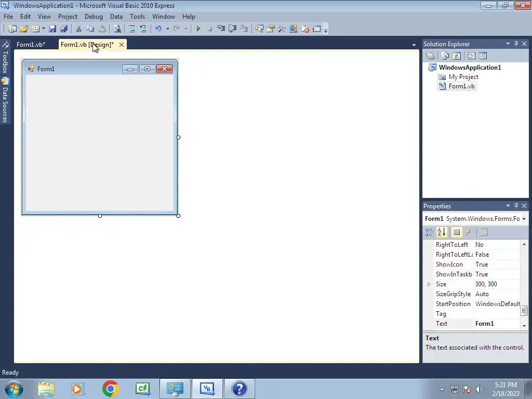The height and width of the screenshot is (399, 532).
Task: Open Properties window position dropdown
Action: [x=508, y=206]
